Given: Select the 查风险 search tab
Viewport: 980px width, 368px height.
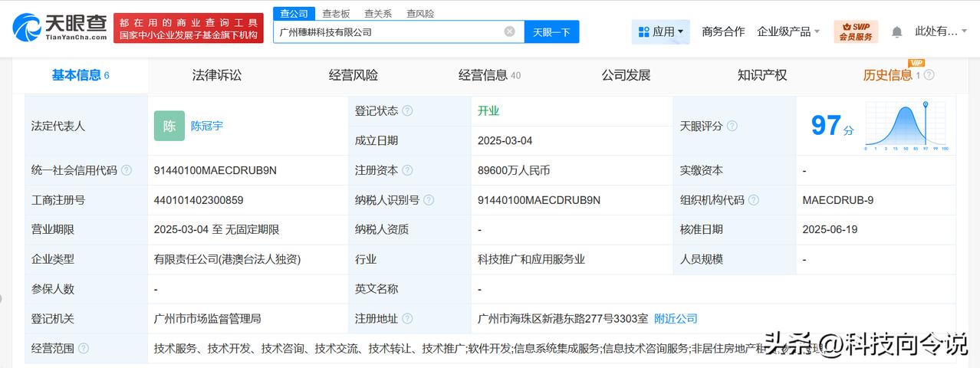Looking at the screenshot, I should (420, 13).
